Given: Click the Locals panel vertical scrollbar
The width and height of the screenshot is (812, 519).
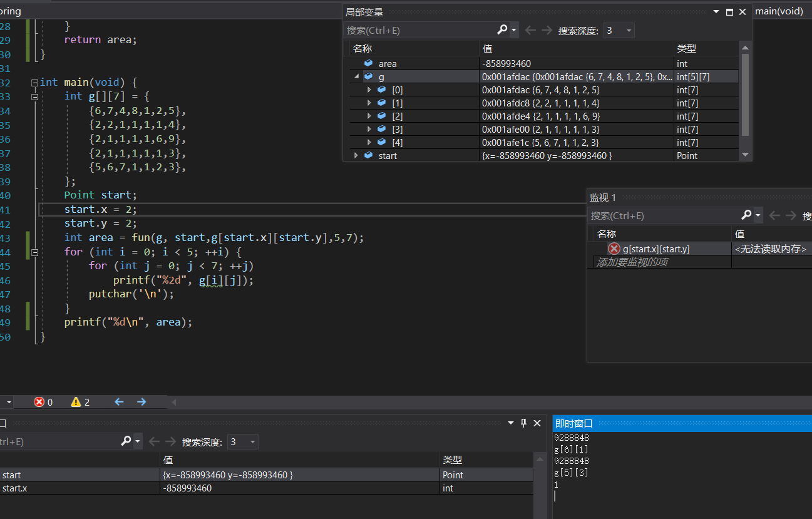Looking at the screenshot, I should (745, 94).
